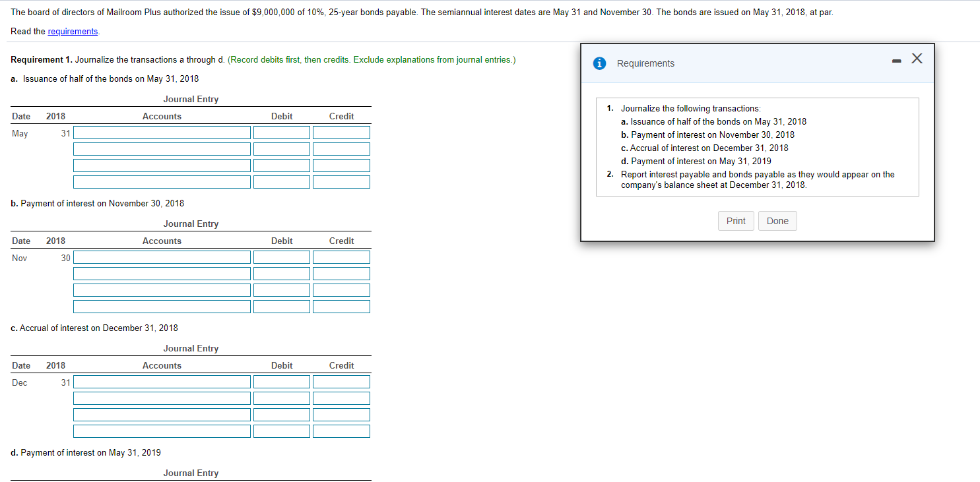The height and width of the screenshot is (482, 980).
Task: Select the first Accounts field of the May 31 entry
Action: coord(162,133)
